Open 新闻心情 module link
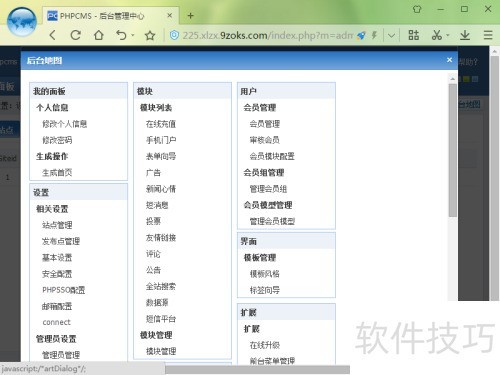This screenshot has width=500, height=375. tap(161, 189)
